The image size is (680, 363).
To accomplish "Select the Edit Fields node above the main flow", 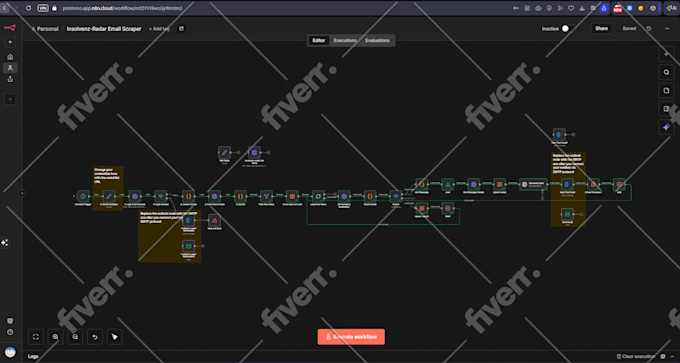I will pos(224,153).
